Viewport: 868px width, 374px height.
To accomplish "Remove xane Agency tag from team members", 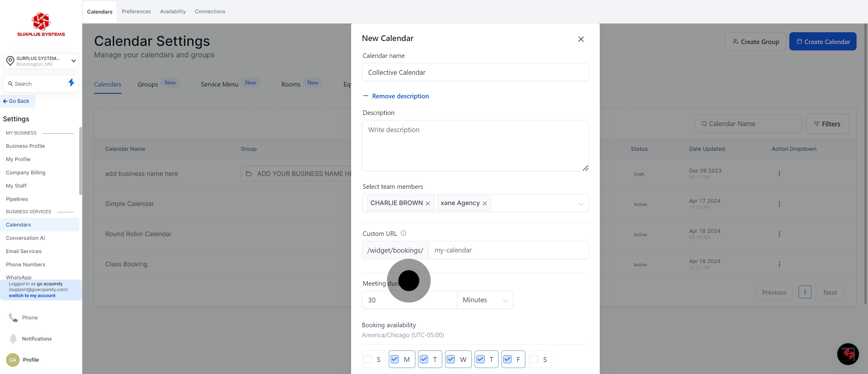I will pyautogui.click(x=485, y=203).
